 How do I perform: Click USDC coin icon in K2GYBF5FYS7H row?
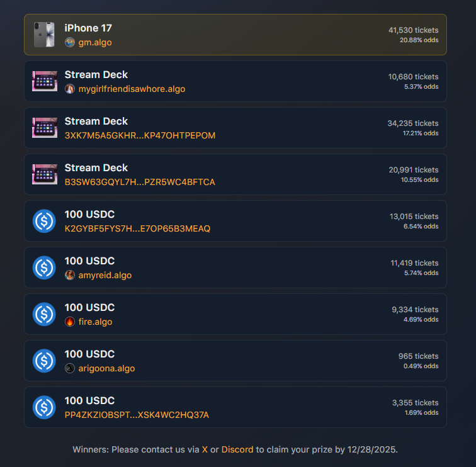(44, 221)
